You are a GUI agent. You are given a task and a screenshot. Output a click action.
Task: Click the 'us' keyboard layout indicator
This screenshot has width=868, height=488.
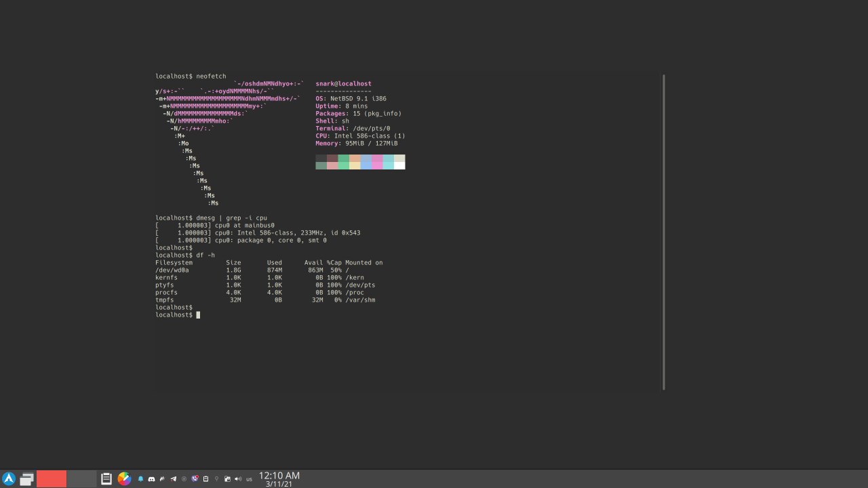click(250, 480)
